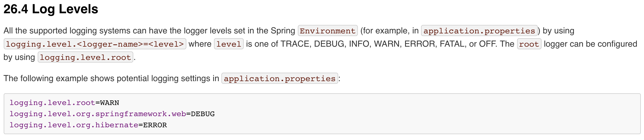Image resolution: width=644 pixels, height=140 pixels.
Task: Click the 'root' inline code word
Action: [x=529, y=44]
